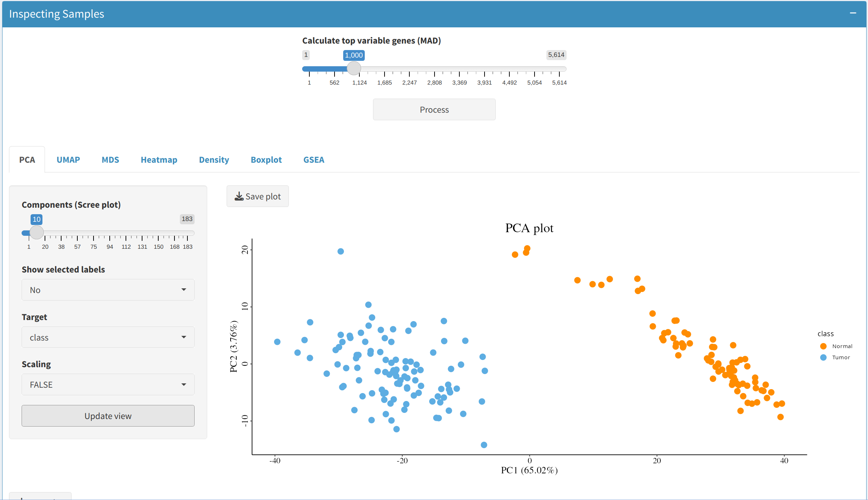868x500 pixels.
Task: Click the 5,614 maximum value label
Action: coord(556,55)
